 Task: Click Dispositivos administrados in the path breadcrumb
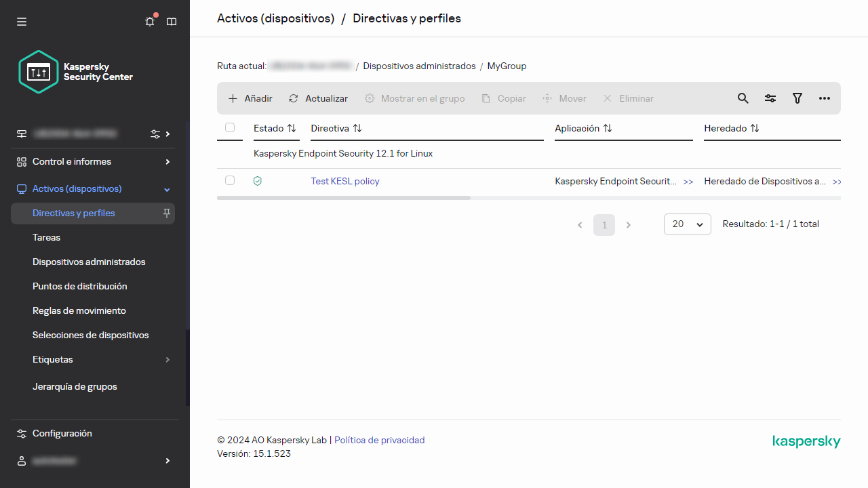click(419, 66)
